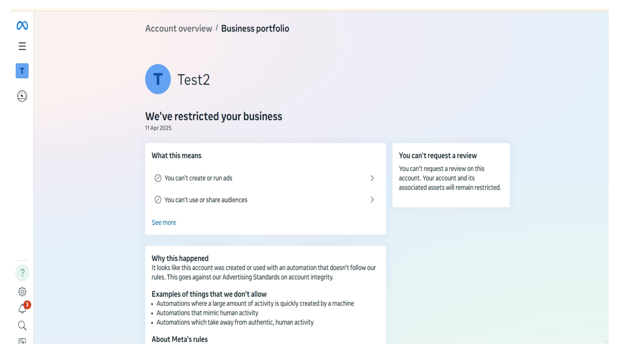
Task: Select the Business portfolio breadcrumb
Action: coord(255,28)
